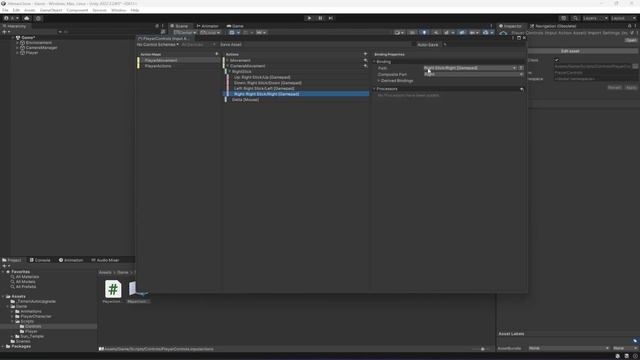This screenshot has height=360, width=640.
Task: Click Save Asset in the input actions editor
Action: (x=231, y=44)
